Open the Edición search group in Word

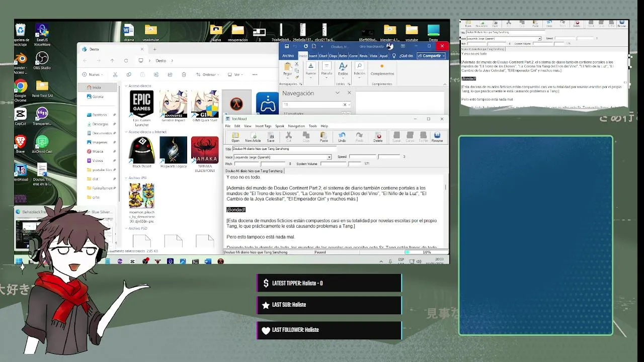(359, 69)
